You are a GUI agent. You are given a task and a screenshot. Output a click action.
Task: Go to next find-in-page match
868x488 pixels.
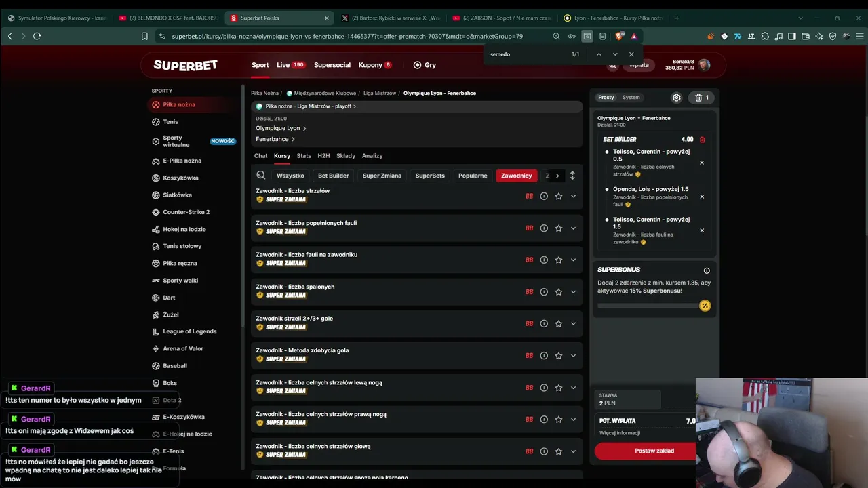click(615, 54)
